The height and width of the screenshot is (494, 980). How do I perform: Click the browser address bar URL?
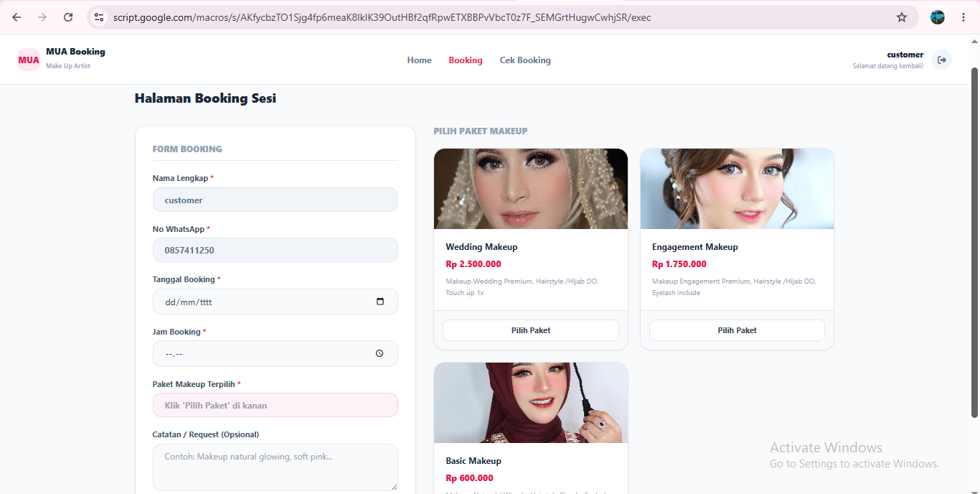[382, 17]
